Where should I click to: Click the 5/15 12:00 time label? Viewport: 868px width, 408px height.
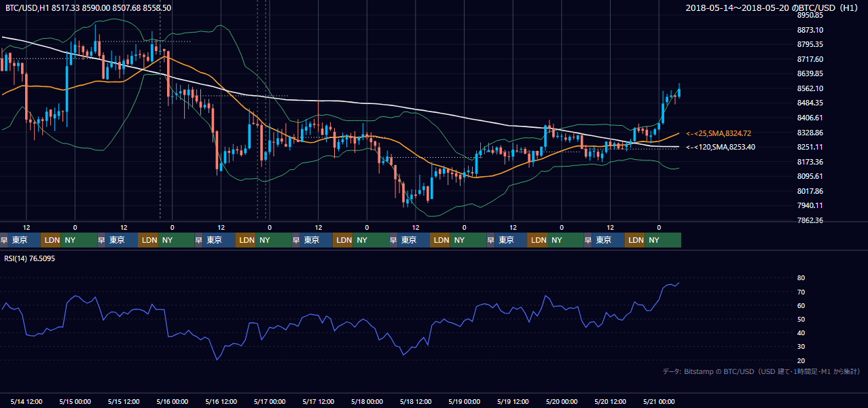pyautogui.click(x=124, y=401)
